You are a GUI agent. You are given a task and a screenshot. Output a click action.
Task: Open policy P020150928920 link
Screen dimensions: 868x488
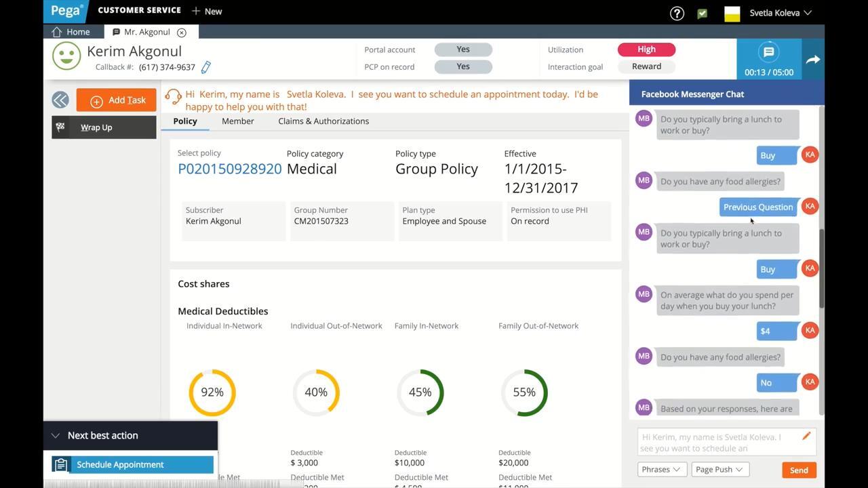(x=229, y=169)
